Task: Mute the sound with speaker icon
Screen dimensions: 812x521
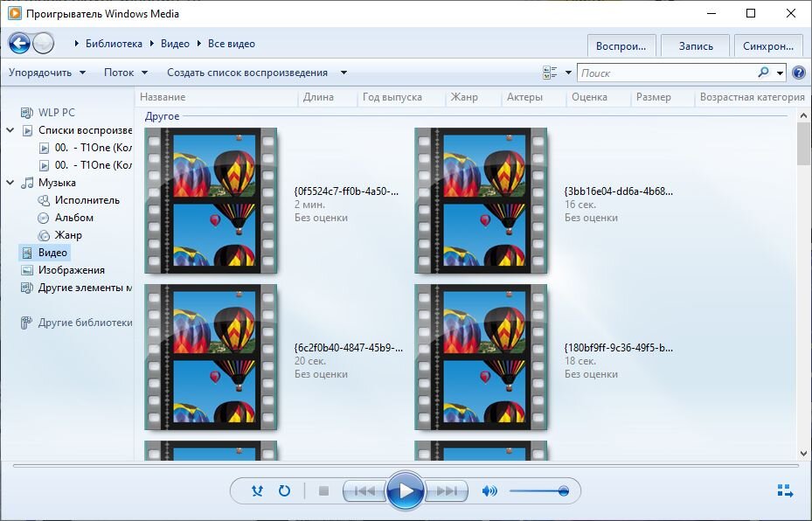Action: click(489, 490)
